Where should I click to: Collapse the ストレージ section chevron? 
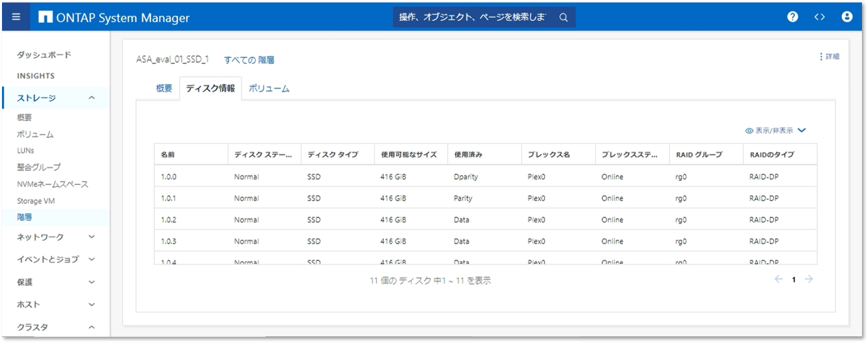(92, 98)
